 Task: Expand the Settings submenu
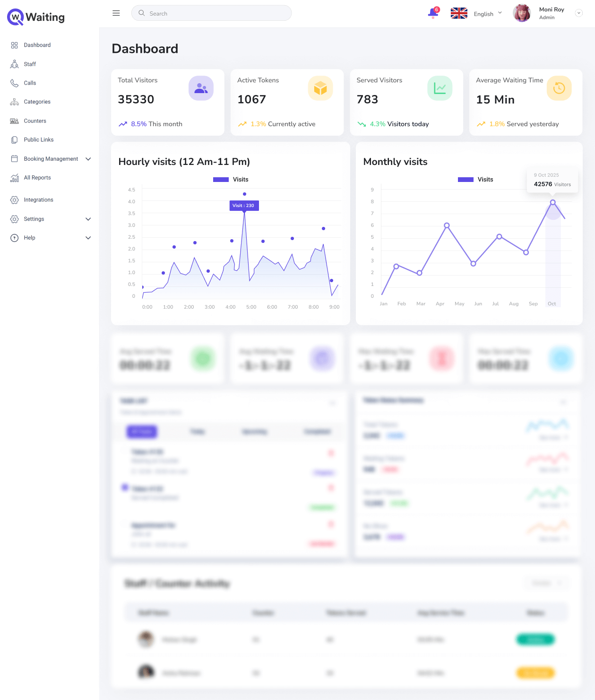pyautogui.click(x=88, y=219)
